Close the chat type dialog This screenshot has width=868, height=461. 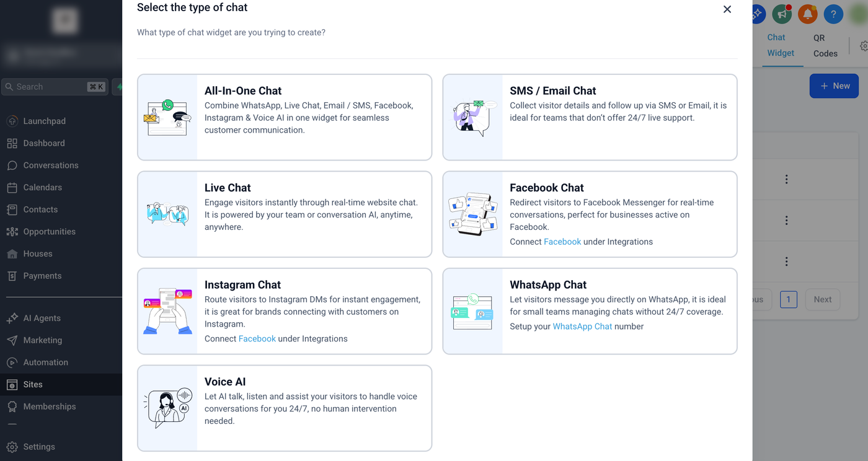tap(727, 9)
